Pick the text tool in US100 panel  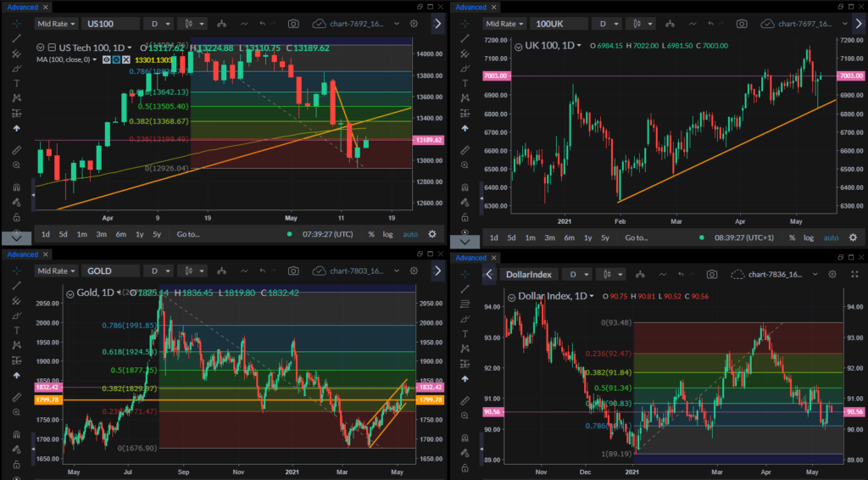17,83
